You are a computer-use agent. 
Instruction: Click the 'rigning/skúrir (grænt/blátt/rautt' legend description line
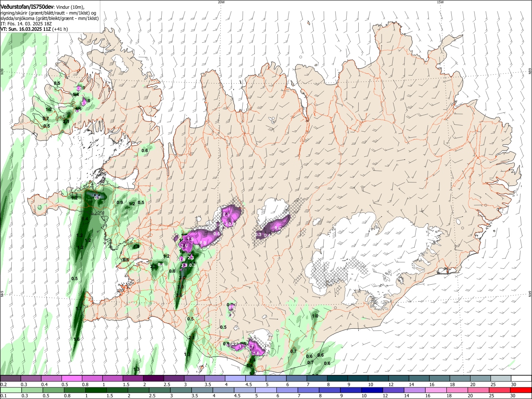pos(48,13)
